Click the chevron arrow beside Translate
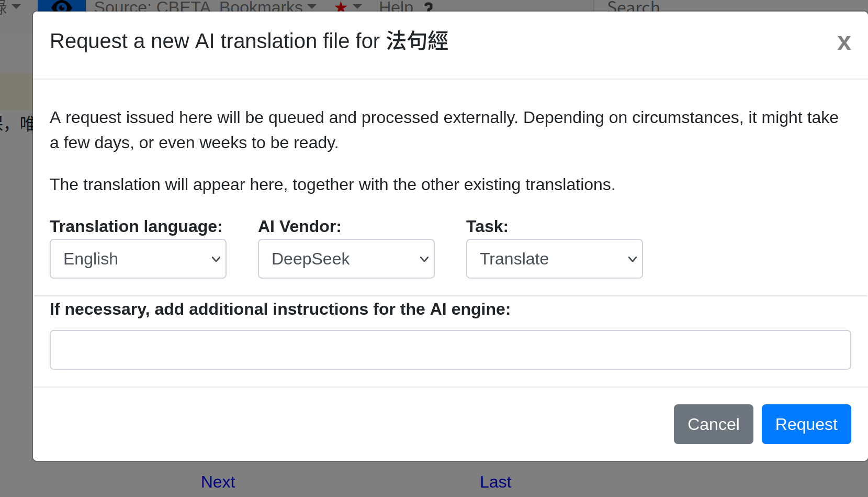The width and height of the screenshot is (868, 497). pos(632,259)
